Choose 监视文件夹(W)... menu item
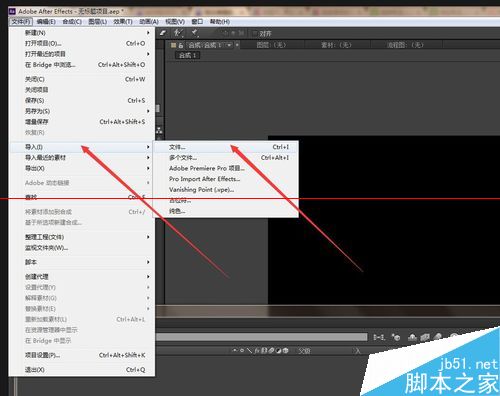This screenshot has width=500, height=396. (82, 248)
